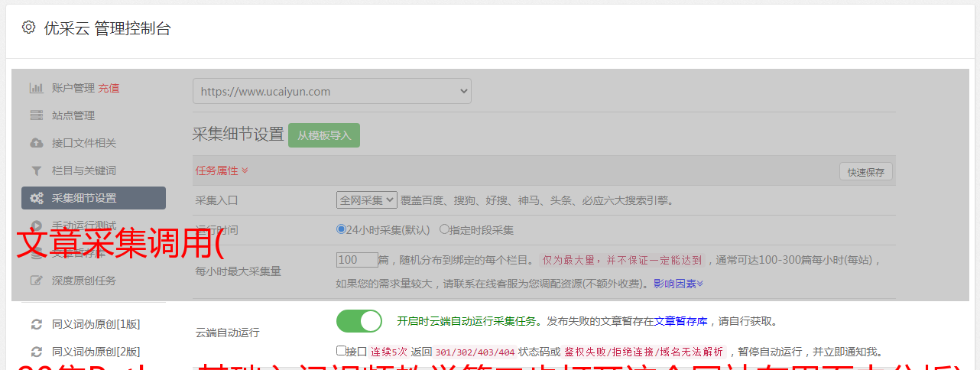The height and width of the screenshot is (370, 980).
Task: Open 同义词伪原创[2版] menu item
Action: (x=96, y=352)
